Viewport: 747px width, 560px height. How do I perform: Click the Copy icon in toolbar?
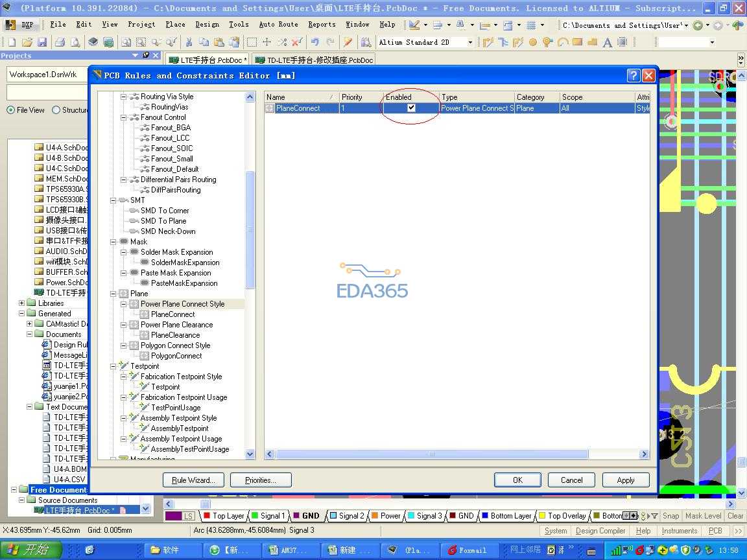pos(204,42)
